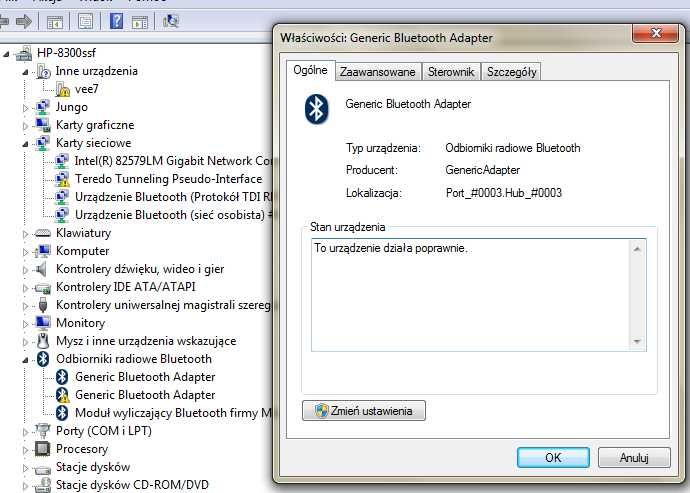Select the HP-8300ssf computer icon
The height and width of the screenshot is (493, 690).
pos(24,53)
